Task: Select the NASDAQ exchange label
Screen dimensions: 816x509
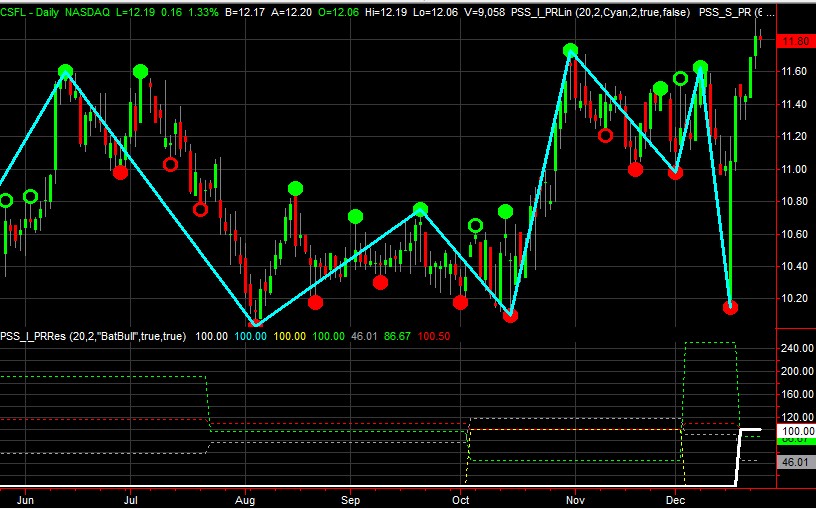Action: 87,12
